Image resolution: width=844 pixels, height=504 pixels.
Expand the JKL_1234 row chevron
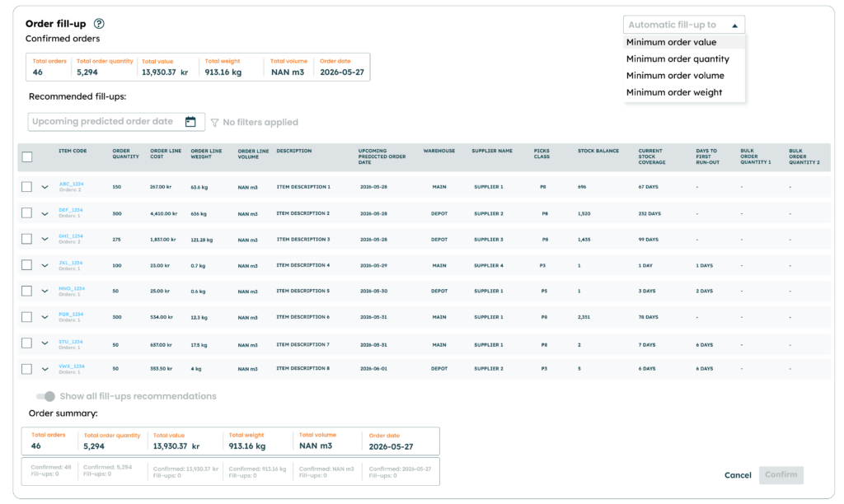point(45,265)
